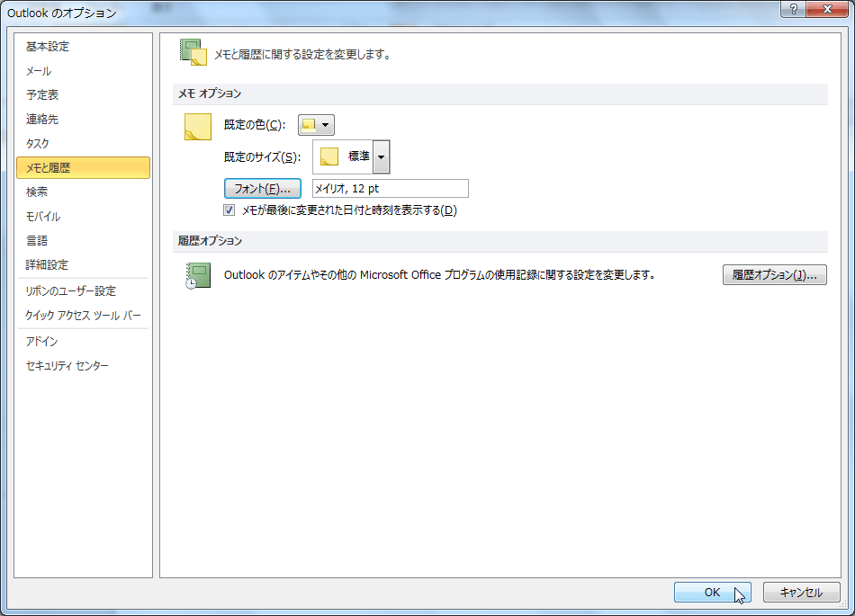This screenshot has width=855, height=616.
Task: Click the help question mark button
Action: (794, 9)
